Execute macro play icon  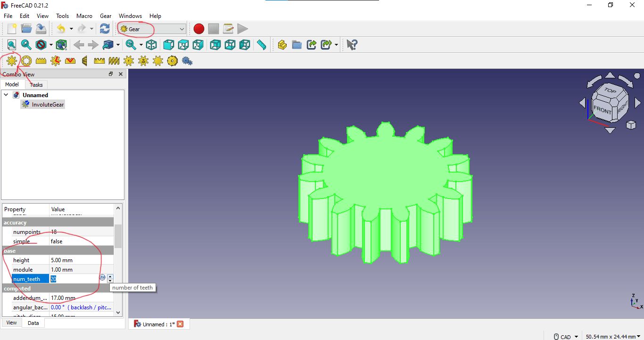coord(243,29)
